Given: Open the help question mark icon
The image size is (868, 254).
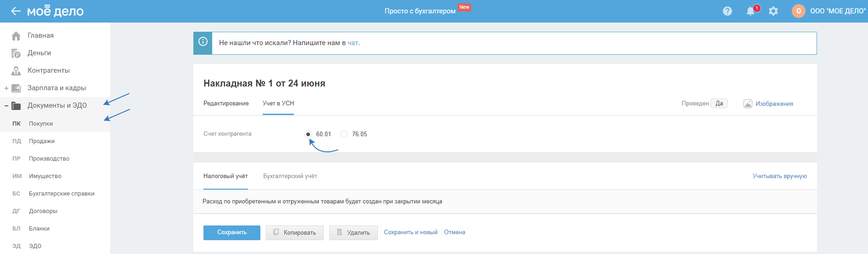Looking at the screenshot, I should [727, 11].
